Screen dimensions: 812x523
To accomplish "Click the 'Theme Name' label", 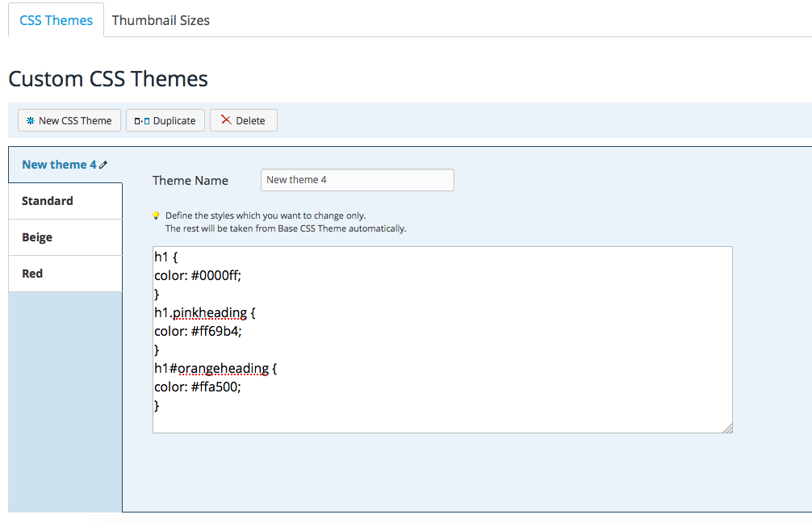I will tap(190, 180).
